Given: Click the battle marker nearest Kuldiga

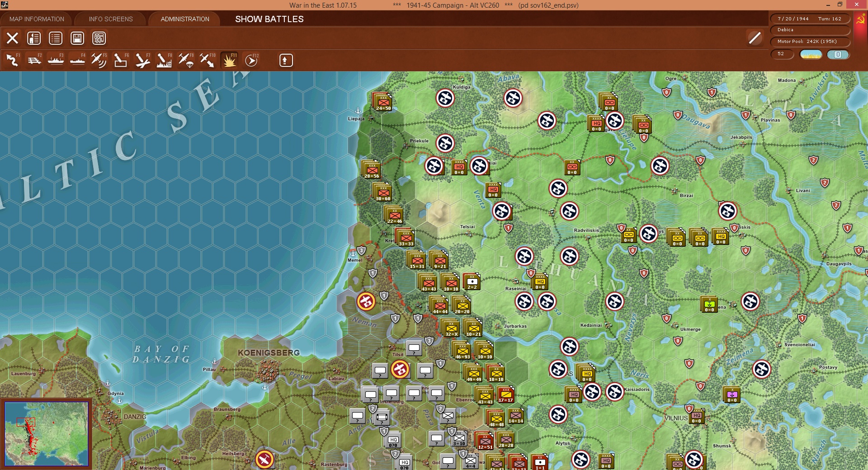Looking at the screenshot, I should [445, 98].
